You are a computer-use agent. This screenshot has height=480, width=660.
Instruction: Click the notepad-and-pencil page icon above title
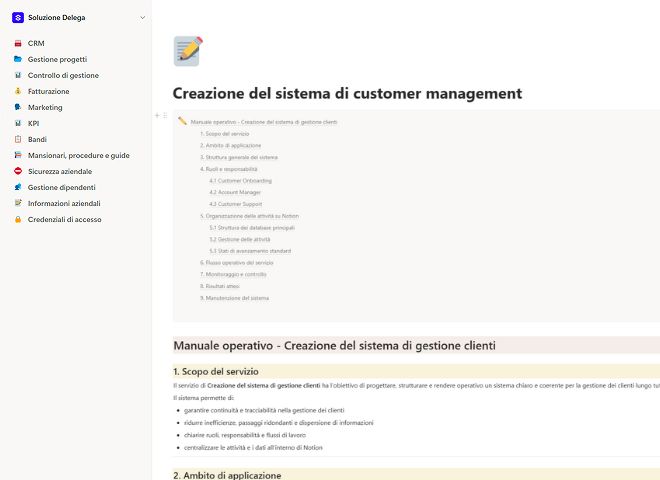(x=188, y=51)
